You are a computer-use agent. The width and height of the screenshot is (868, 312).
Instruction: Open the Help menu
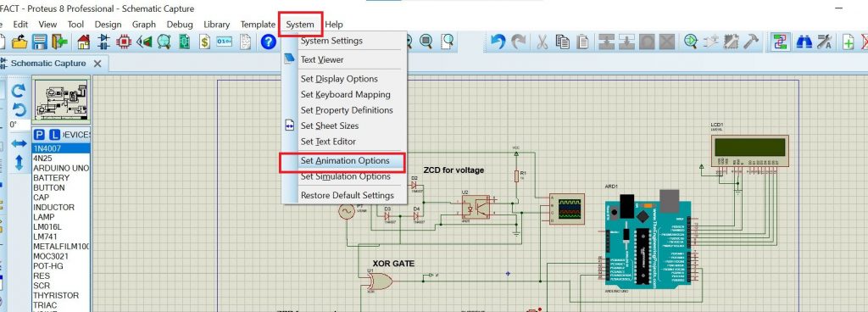click(x=334, y=25)
